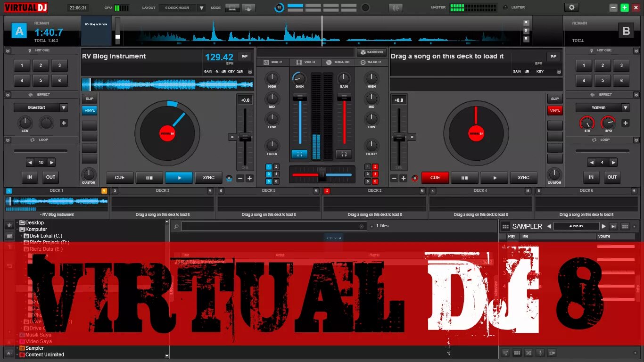Assign deck 1 to left crossfader side
The width and height of the screenshot is (644, 362).
pos(269,167)
